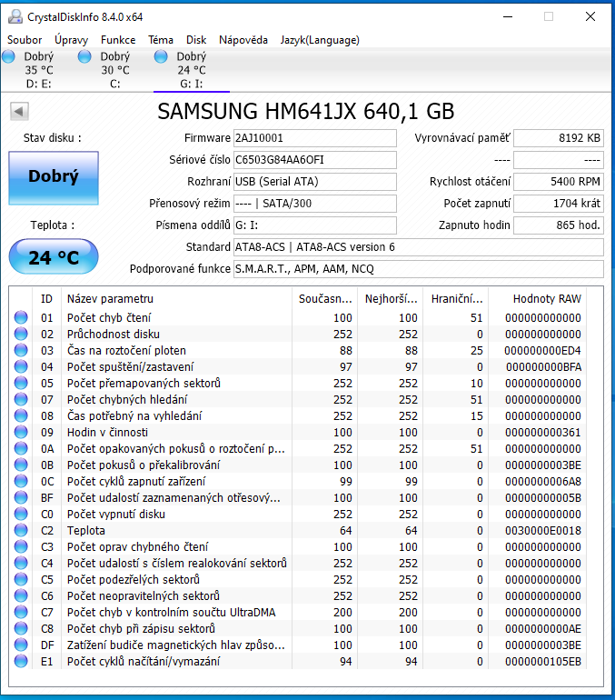Open the Nápověda menu
Viewport: 615px width, 700px height.
point(243,40)
